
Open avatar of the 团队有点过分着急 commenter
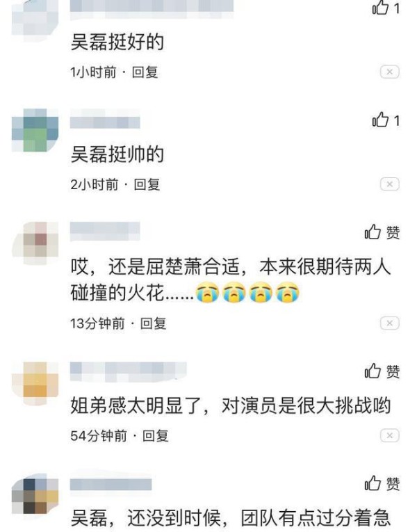35,494
